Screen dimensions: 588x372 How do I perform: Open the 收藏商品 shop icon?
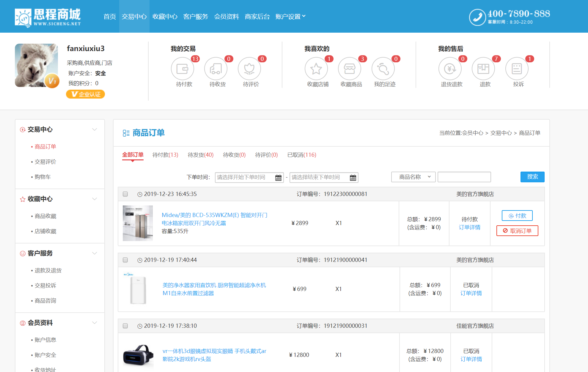(350, 69)
